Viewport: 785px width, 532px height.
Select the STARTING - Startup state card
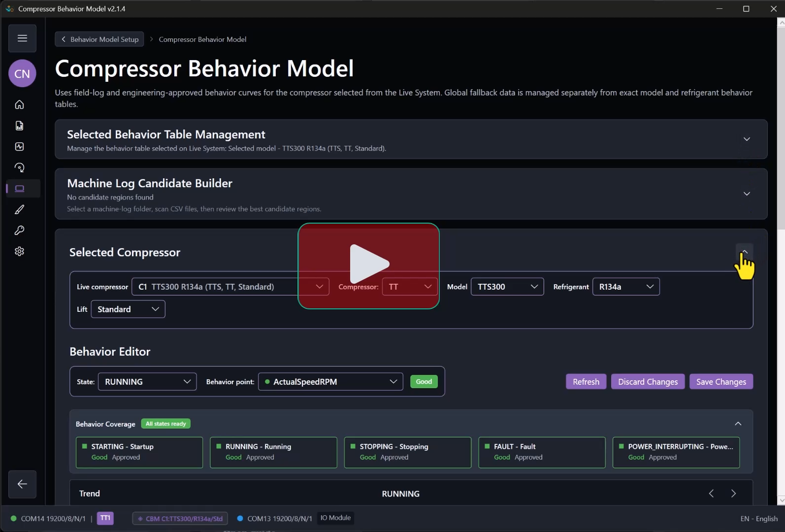coord(139,452)
